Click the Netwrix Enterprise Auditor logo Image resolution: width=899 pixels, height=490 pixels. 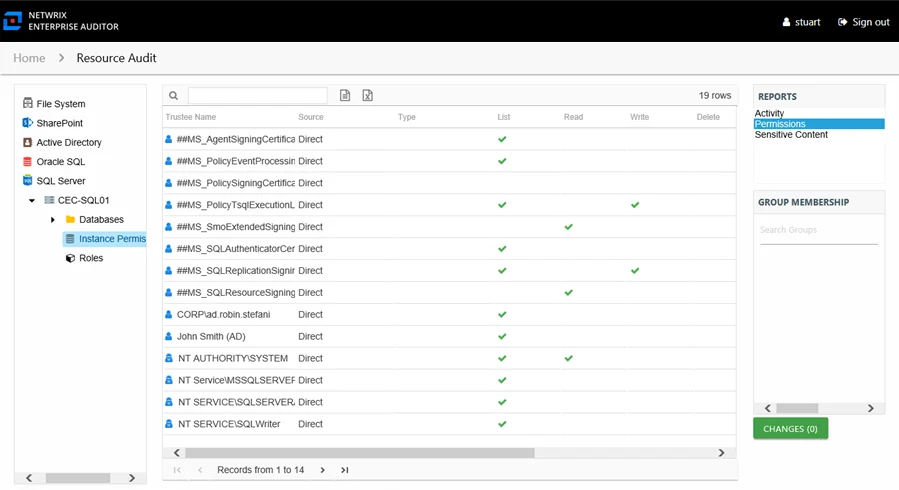pos(12,21)
